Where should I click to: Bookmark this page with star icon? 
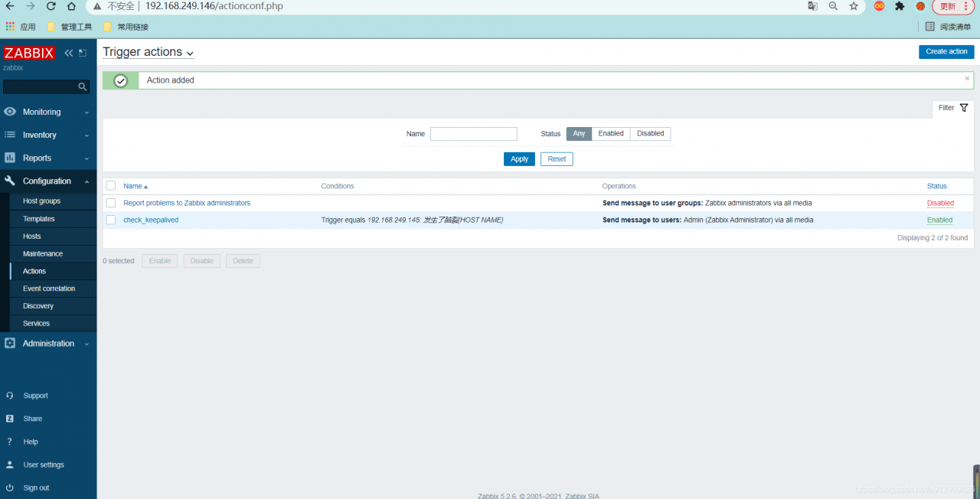pyautogui.click(x=854, y=6)
